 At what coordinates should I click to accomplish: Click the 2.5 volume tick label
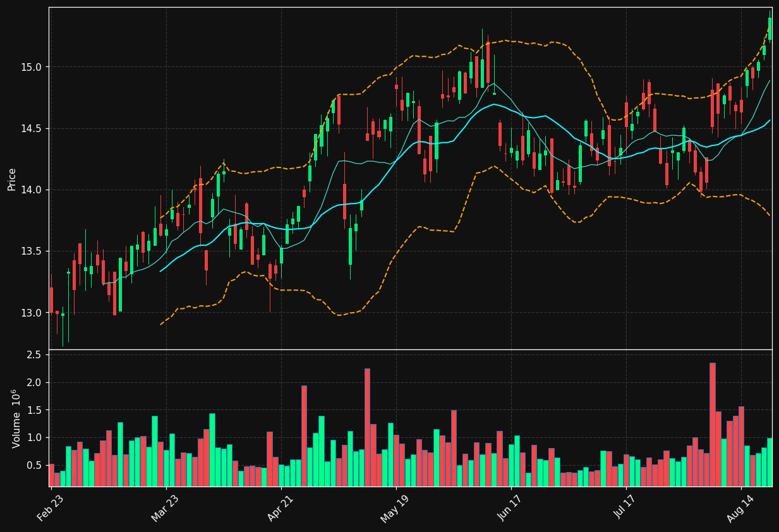click(x=35, y=355)
